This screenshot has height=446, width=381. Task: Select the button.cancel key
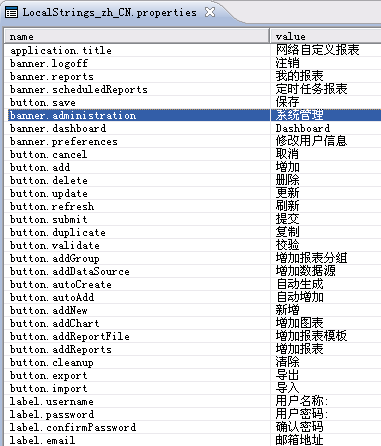coord(48,154)
